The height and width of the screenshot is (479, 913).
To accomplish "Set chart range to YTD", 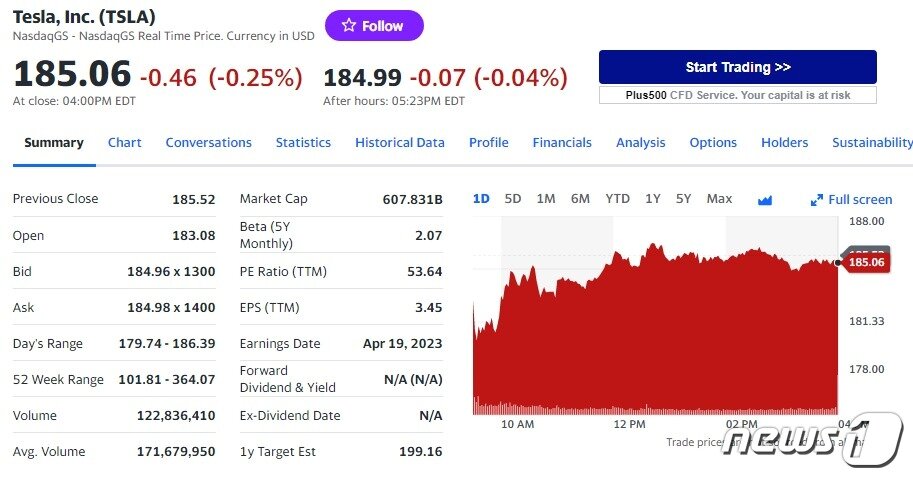I will pos(618,199).
